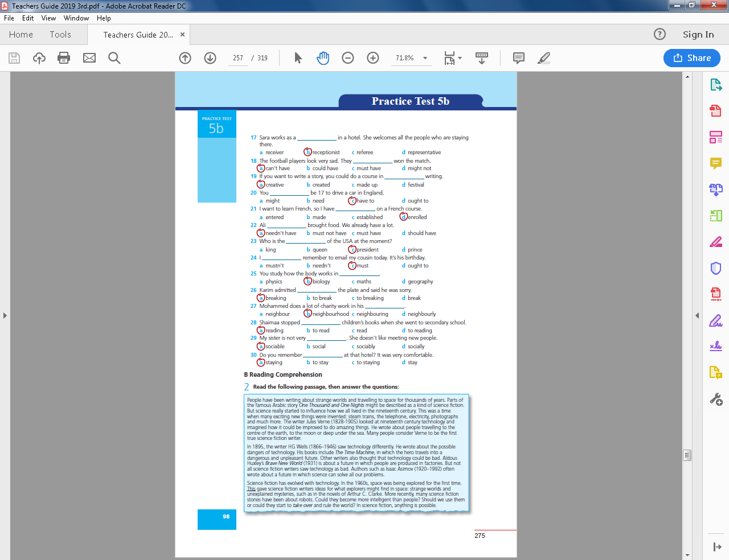Activate the Selection arrow tool
The width and height of the screenshot is (729, 560).
298,58
